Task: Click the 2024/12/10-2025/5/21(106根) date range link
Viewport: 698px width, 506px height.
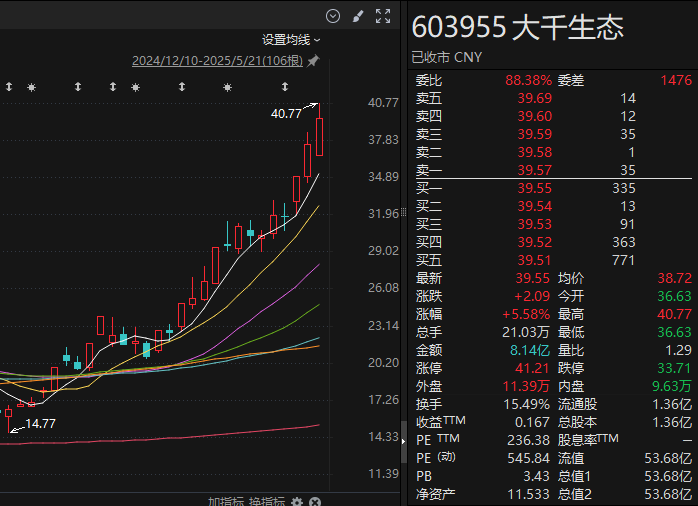Action: pyautogui.click(x=217, y=61)
